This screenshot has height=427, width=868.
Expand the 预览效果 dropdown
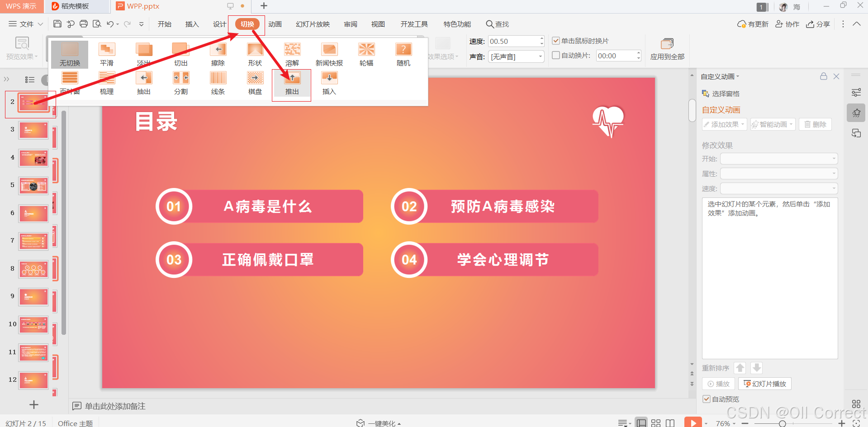tap(22, 56)
